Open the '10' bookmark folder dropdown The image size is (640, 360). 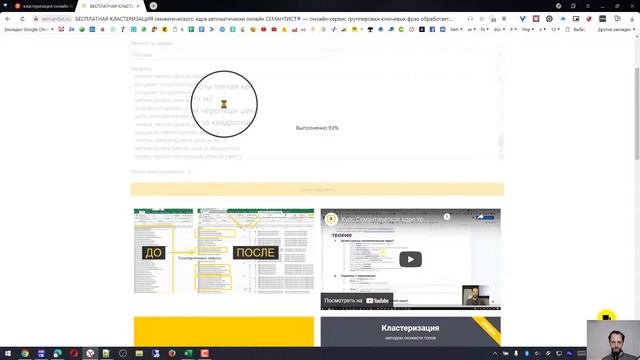[x=555, y=29]
